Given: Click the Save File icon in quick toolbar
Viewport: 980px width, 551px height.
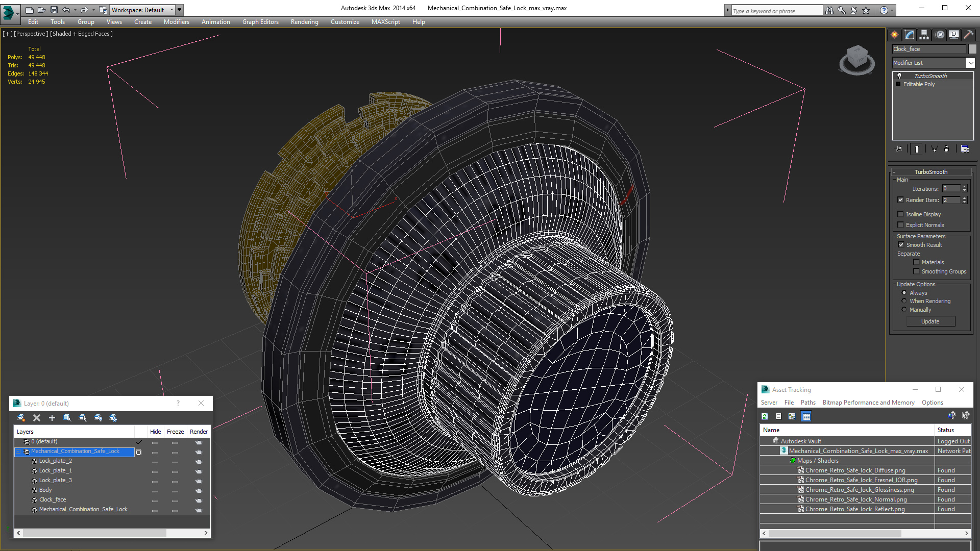Looking at the screenshot, I should coord(54,10).
